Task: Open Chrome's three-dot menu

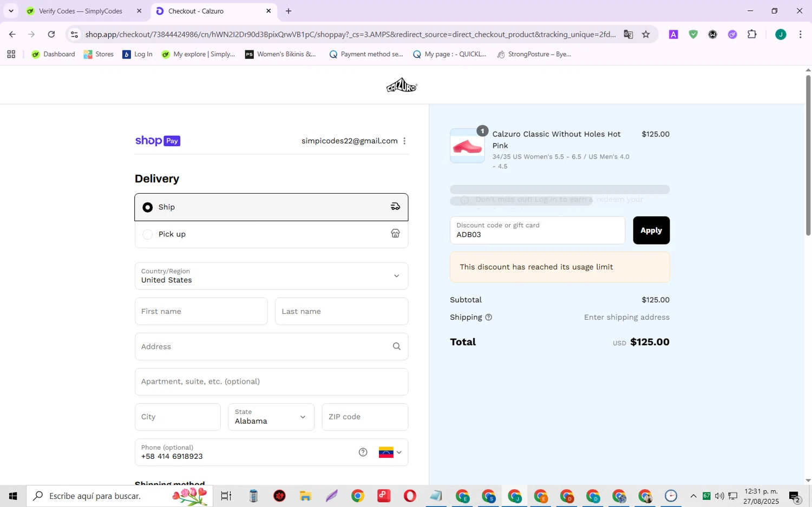Action: pyautogui.click(x=800, y=34)
